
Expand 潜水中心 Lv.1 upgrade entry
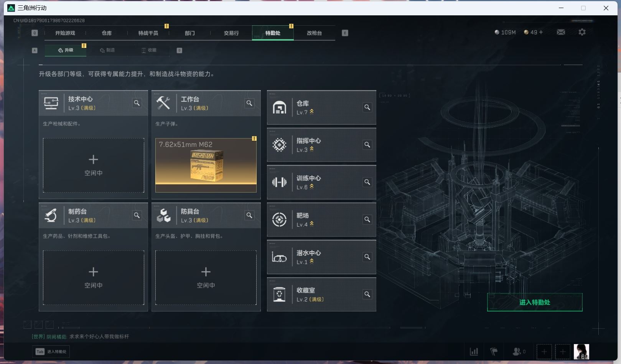321,257
